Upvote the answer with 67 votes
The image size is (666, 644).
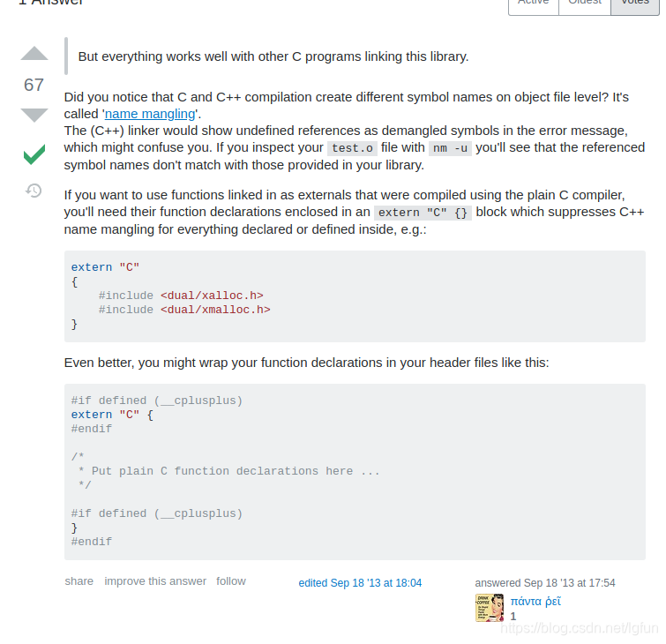click(x=34, y=53)
